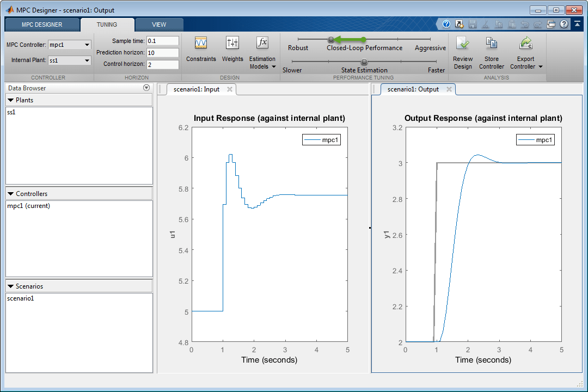This screenshot has height=392, width=588.
Task: Click the add shortcut icon in quick access toolbar
Action: coord(460,24)
